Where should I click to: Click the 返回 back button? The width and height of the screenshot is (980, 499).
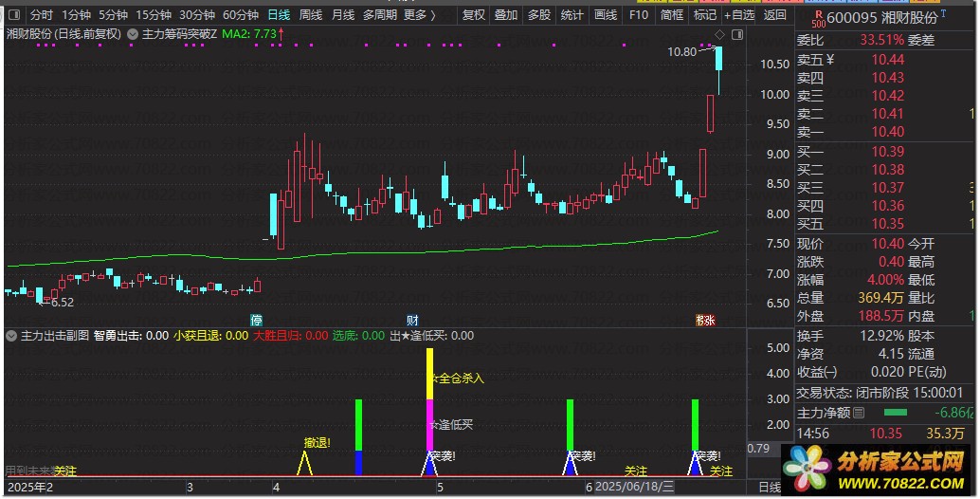tap(775, 14)
